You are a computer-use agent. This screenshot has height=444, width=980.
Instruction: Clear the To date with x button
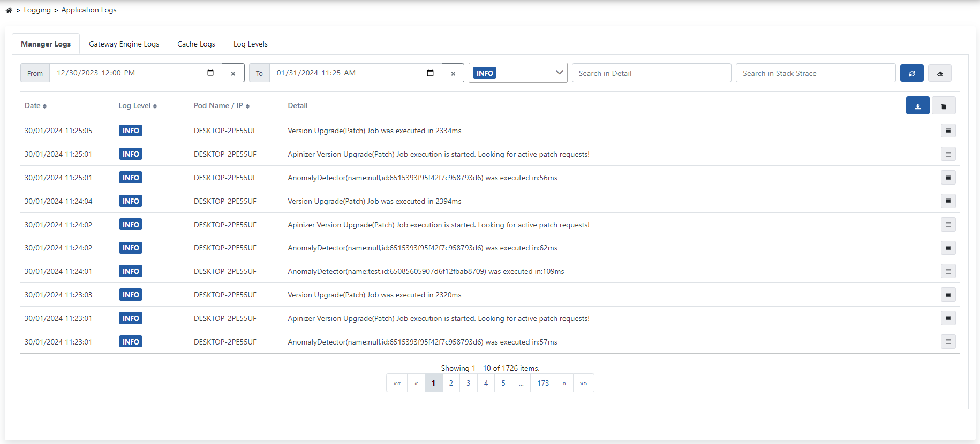click(x=453, y=73)
